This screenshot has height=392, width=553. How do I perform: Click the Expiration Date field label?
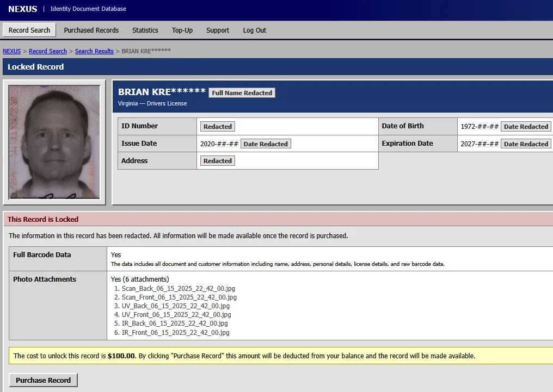[407, 144]
